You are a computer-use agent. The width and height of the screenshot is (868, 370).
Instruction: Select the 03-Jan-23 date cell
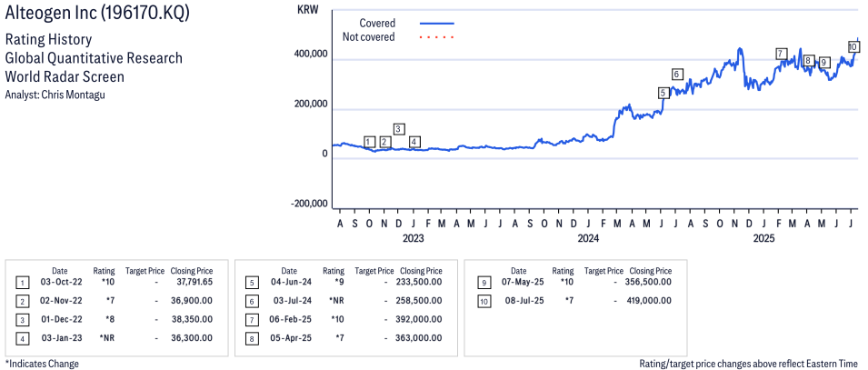coord(60,338)
